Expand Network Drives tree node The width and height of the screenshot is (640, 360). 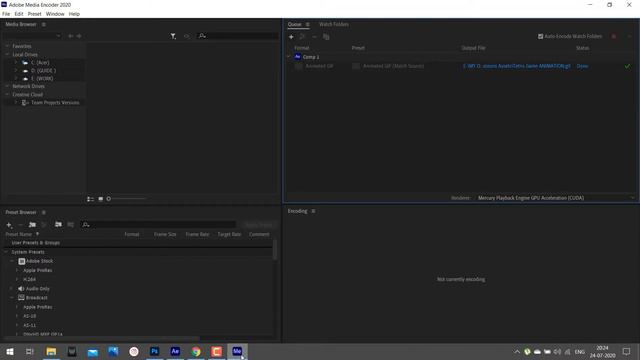click(x=7, y=86)
